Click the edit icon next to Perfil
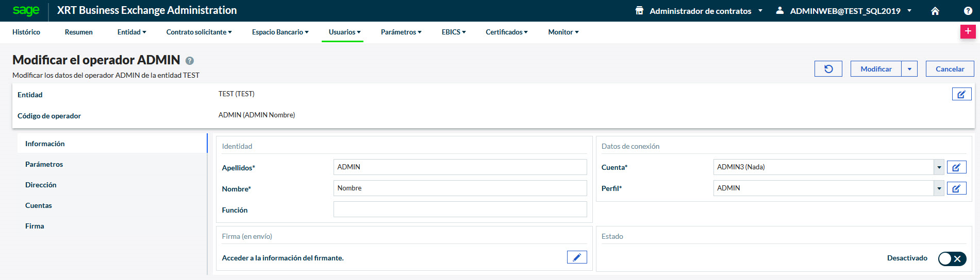The height and width of the screenshot is (280, 980). 956,188
